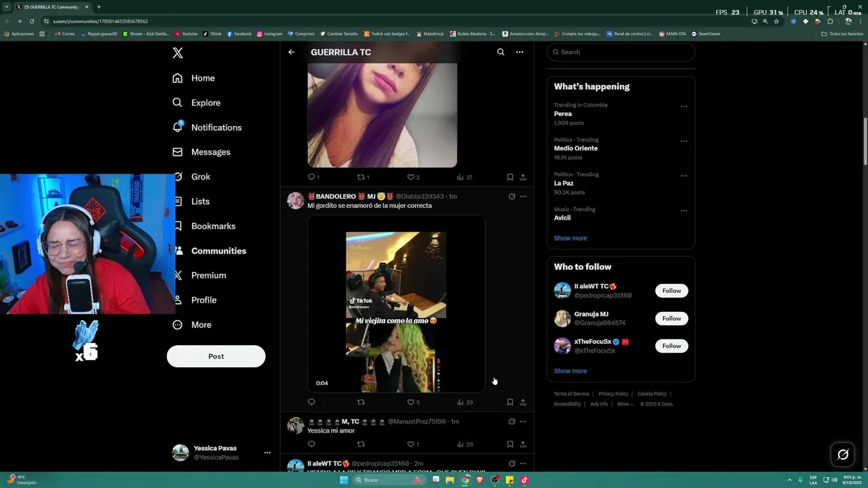Open Grok icon on the BANDOLERO MJ post

(x=512, y=197)
